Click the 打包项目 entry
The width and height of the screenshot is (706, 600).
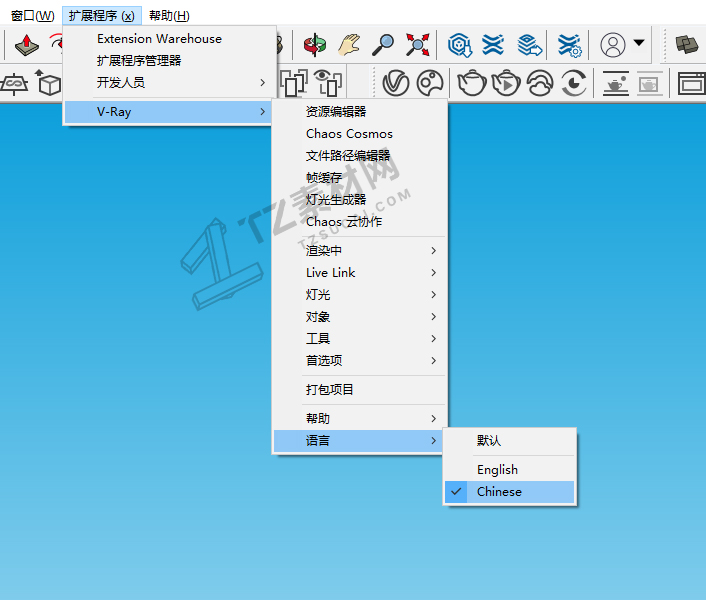(359, 390)
